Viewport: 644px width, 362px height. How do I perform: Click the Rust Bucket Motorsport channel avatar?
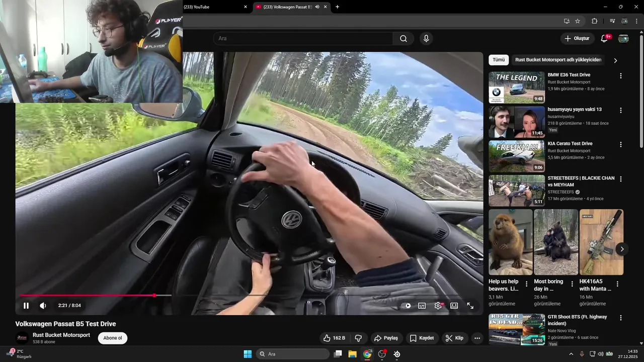(22, 338)
